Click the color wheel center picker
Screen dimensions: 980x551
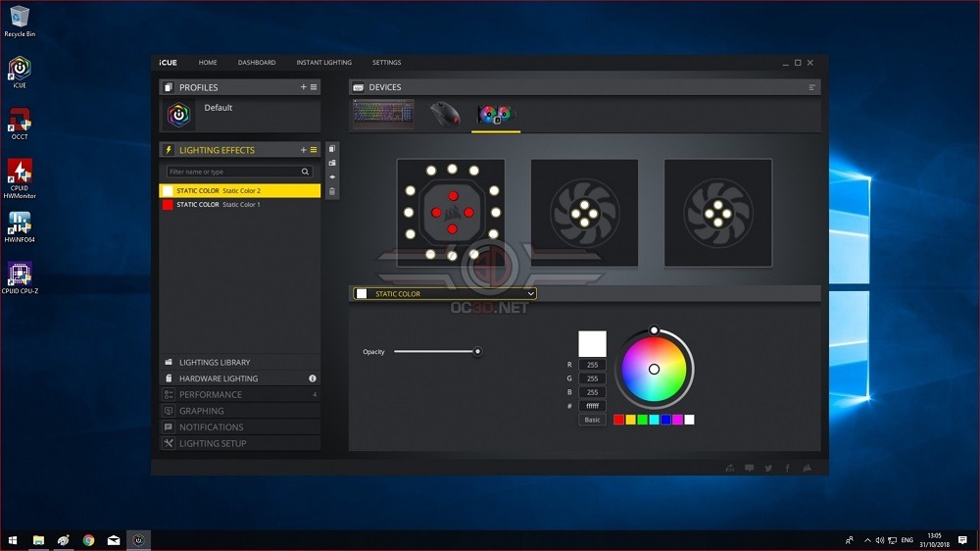[x=654, y=369]
